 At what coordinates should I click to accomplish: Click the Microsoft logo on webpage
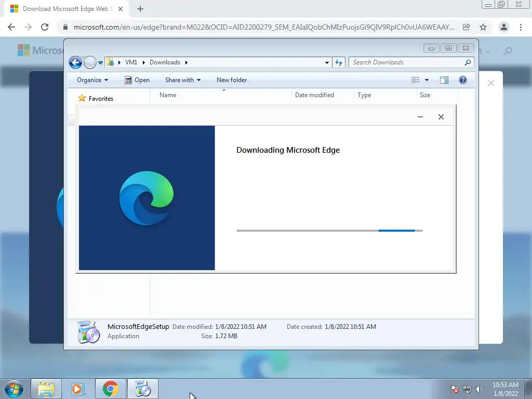(x=40, y=50)
